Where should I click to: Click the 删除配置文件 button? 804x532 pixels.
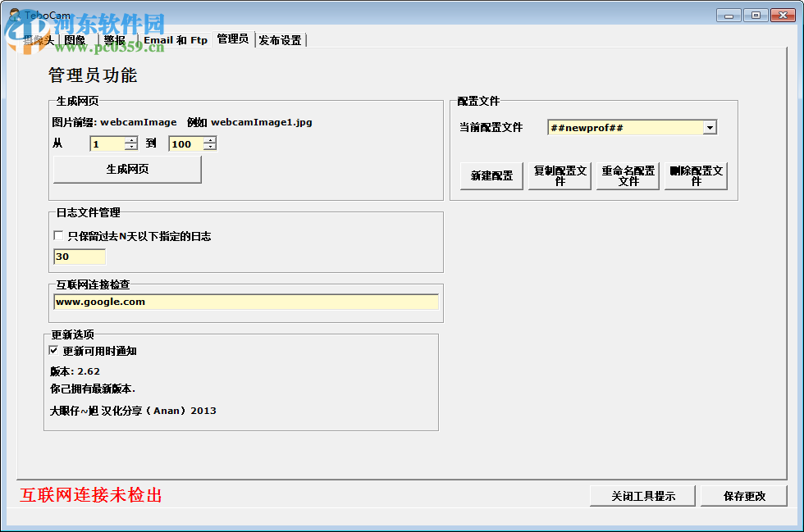tap(696, 175)
